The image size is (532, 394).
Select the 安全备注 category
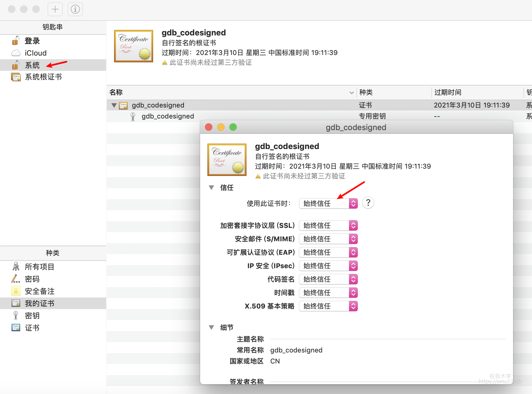coord(39,291)
